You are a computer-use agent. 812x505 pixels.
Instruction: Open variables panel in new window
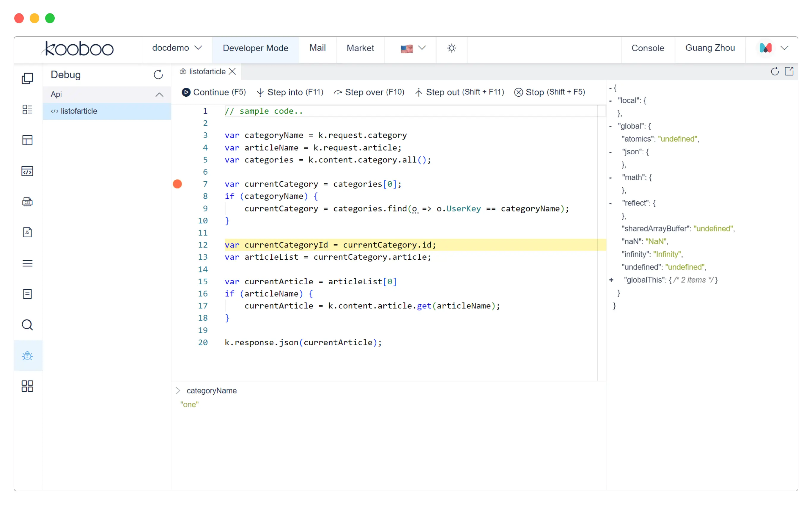(789, 71)
